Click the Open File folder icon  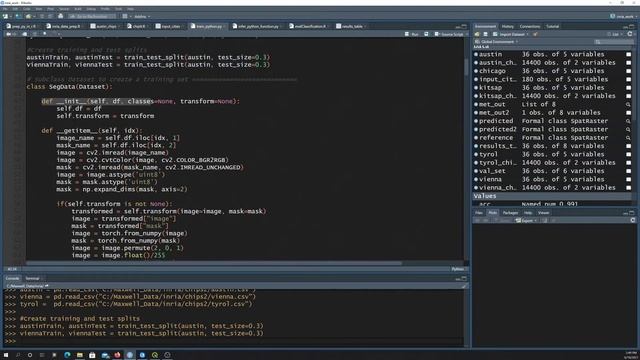28,16
